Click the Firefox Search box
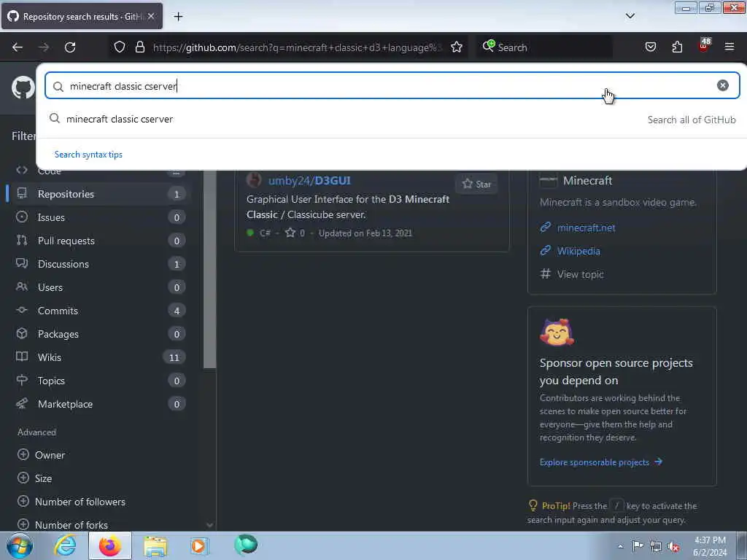Viewport: 747px width, 560px height. tap(544, 47)
